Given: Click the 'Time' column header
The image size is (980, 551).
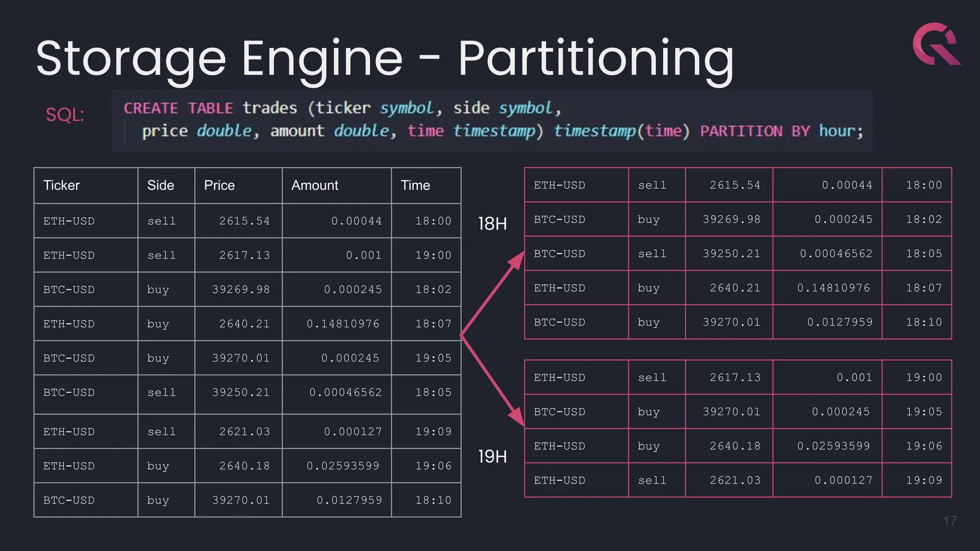Looking at the screenshot, I should (x=415, y=185).
